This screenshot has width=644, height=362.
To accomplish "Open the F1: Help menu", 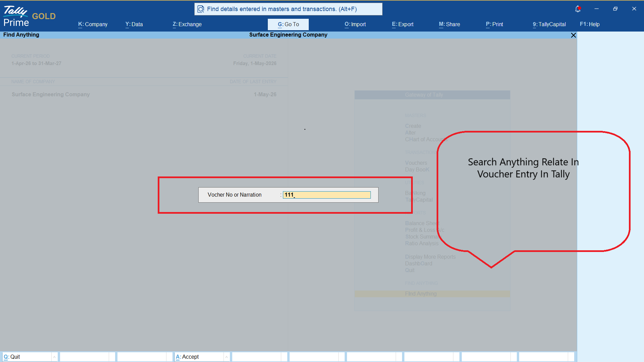I will 590,24.
